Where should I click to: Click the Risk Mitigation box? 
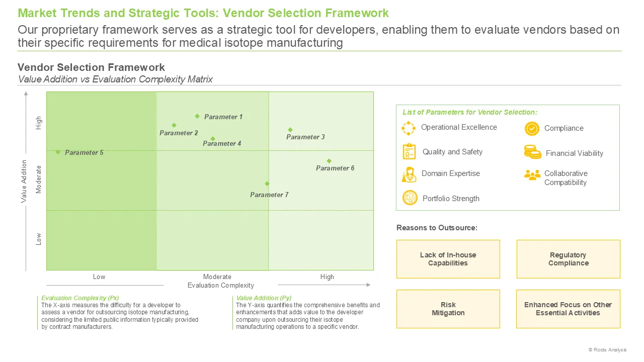[448, 309]
